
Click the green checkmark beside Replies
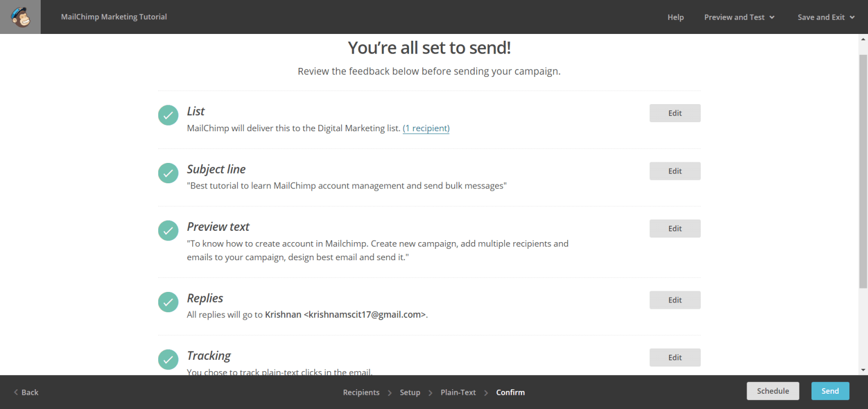(168, 302)
